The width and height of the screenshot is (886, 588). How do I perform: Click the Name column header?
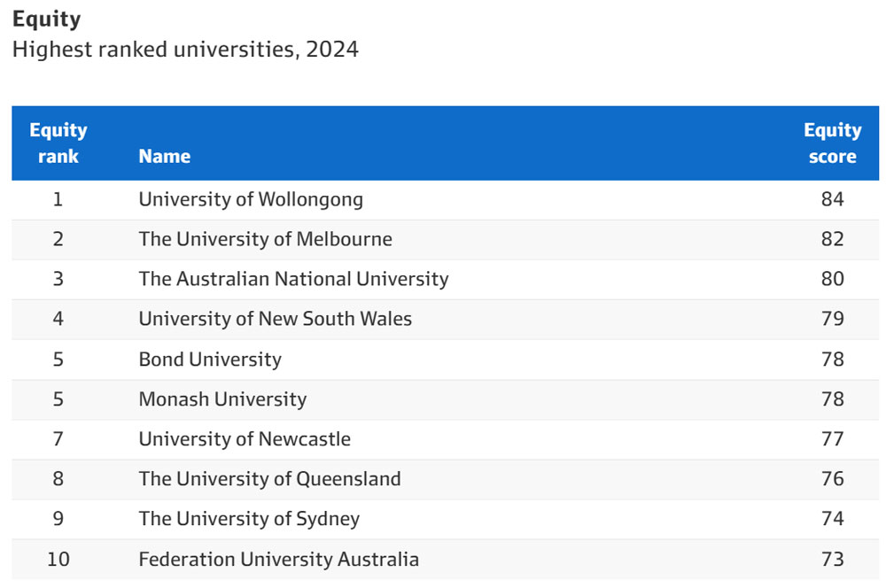[x=165, y=156]
